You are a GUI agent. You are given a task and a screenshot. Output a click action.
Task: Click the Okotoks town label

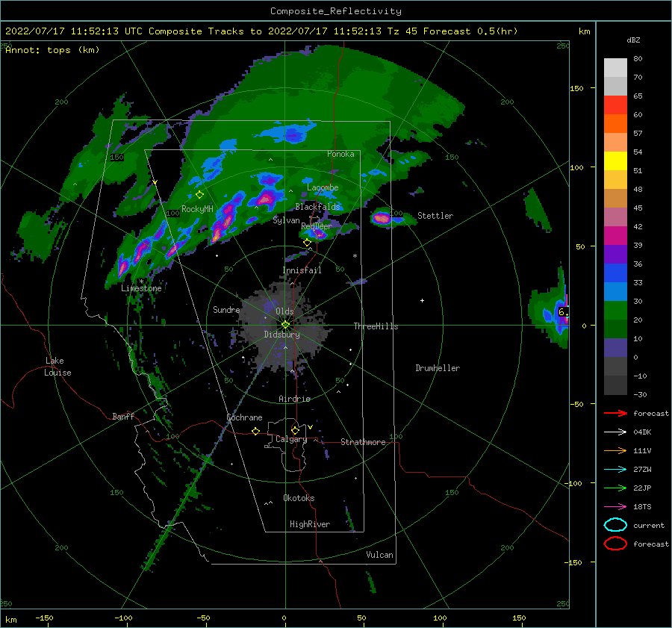[299, 497]
